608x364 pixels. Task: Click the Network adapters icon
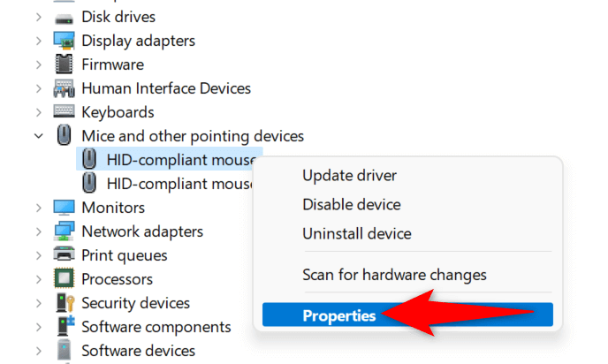coord(64,231)
